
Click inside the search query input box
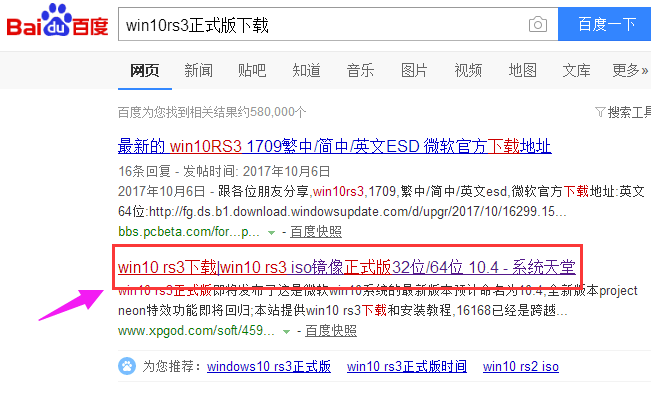pyautogui.click(x=320, y=24)
